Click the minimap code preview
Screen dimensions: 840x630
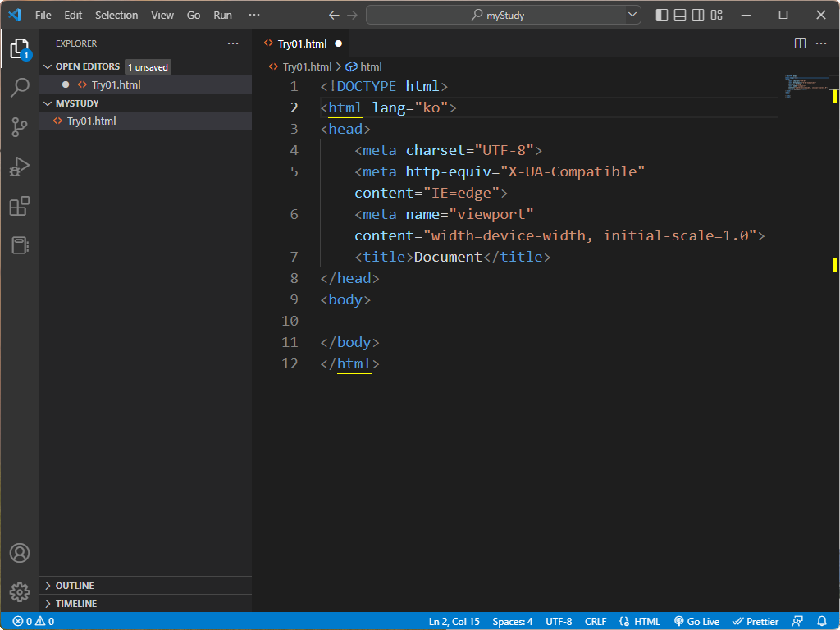807,85
